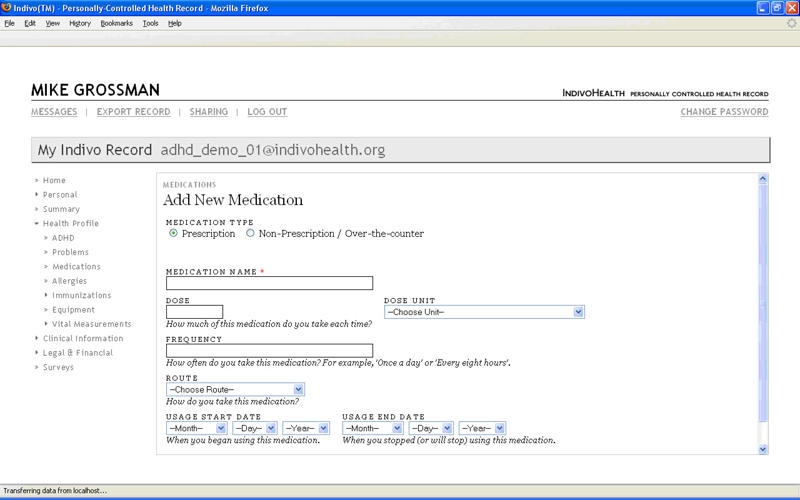
Task: Click the Firefox throbber activity icon
Action: tap(791, 22)
